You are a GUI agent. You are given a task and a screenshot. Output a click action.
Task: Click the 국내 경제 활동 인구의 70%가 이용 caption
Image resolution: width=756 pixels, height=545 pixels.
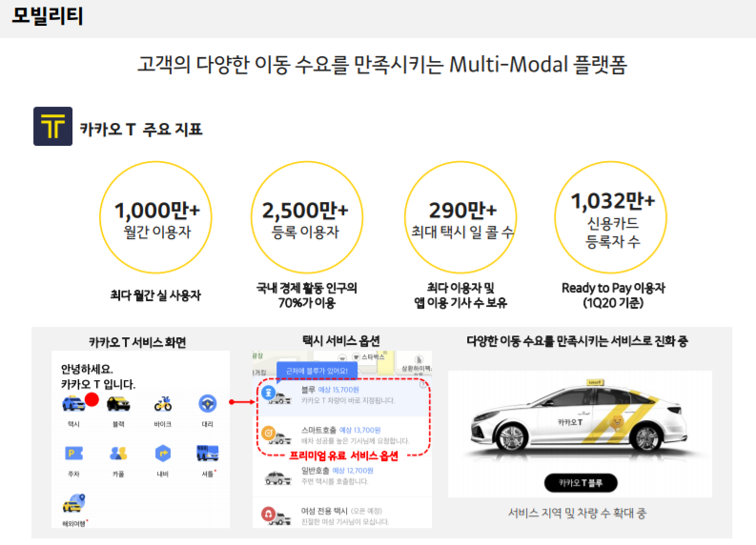click(x=307, y=295)
